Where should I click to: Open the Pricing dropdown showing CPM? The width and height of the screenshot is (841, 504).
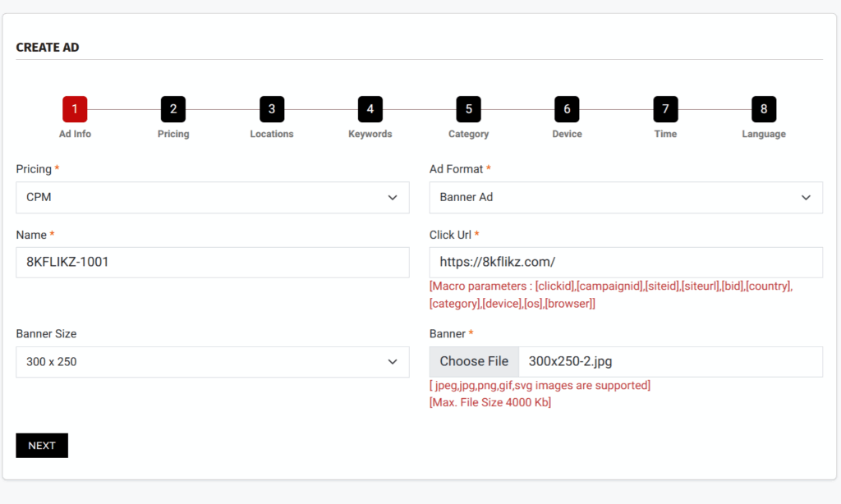click(212, 198)
